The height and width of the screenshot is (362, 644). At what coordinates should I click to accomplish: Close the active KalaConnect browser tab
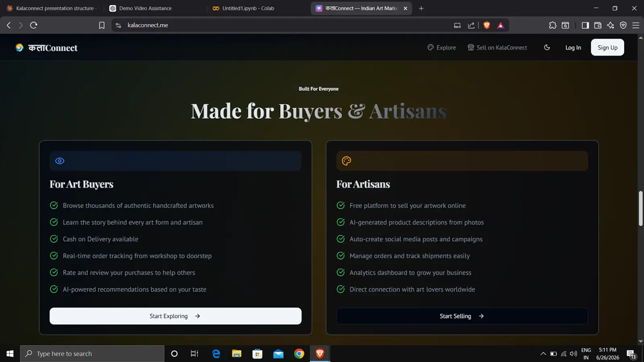point(405,8)
